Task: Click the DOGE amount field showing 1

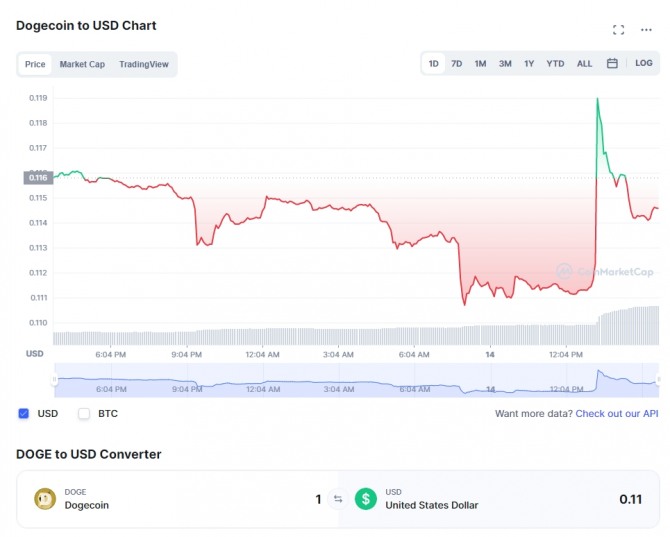Action: click(318, 499)
